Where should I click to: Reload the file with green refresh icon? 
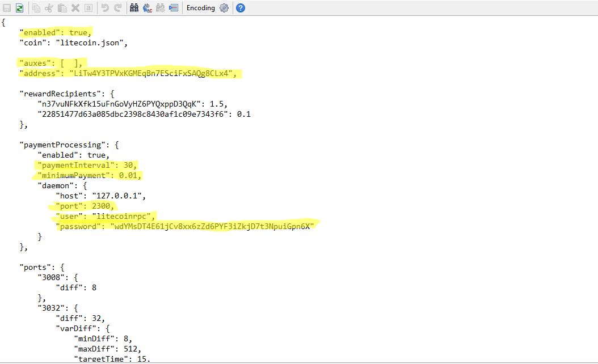pos(20,8)
